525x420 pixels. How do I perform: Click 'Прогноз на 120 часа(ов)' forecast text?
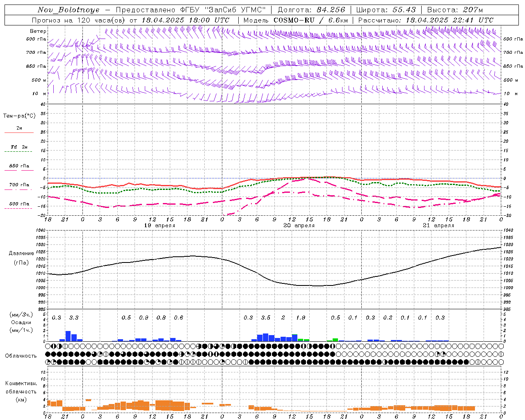coord(79,20)
